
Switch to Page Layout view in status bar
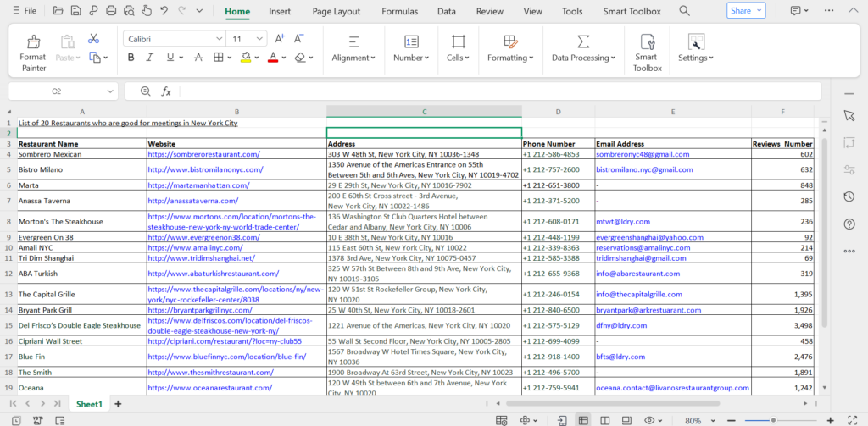click(x=626, y=420)
